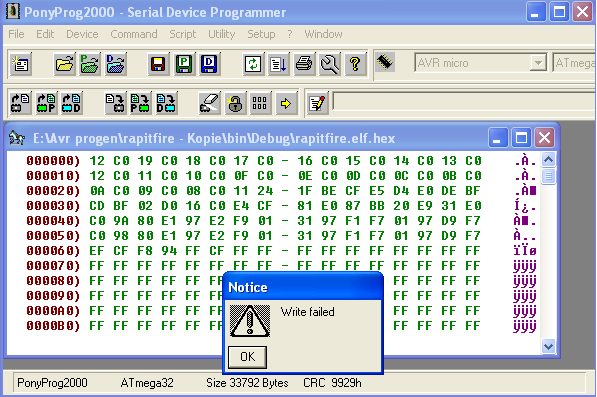This screenshot has height=397, width=597.
Task: Click hex window scrollbar up arrow
Action: pyautogui.click(x=548, y=159)
